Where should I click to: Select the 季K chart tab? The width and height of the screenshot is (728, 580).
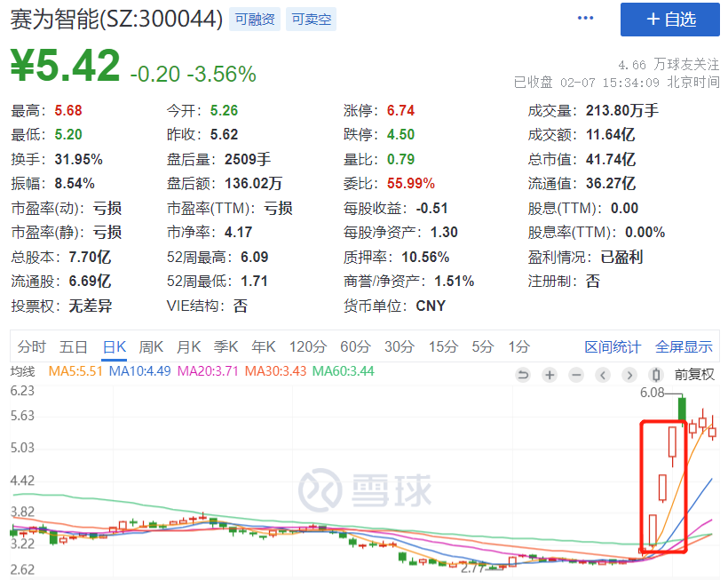point(226,347)
